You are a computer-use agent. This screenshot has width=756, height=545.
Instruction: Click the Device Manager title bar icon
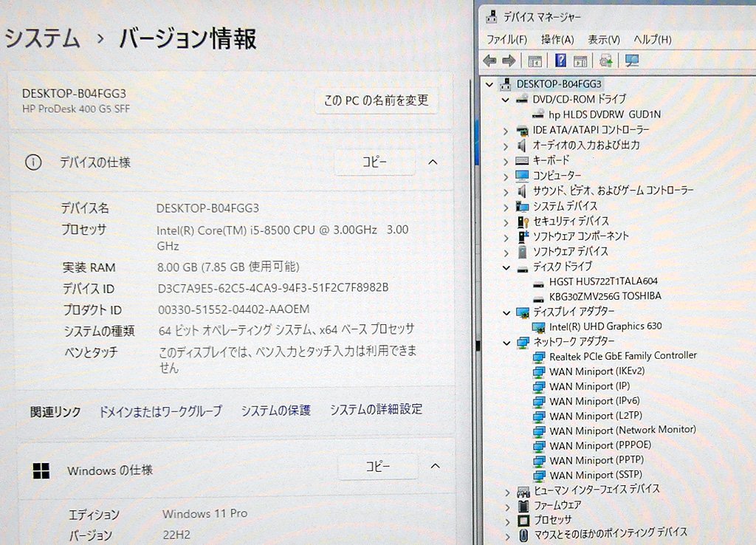491,18
